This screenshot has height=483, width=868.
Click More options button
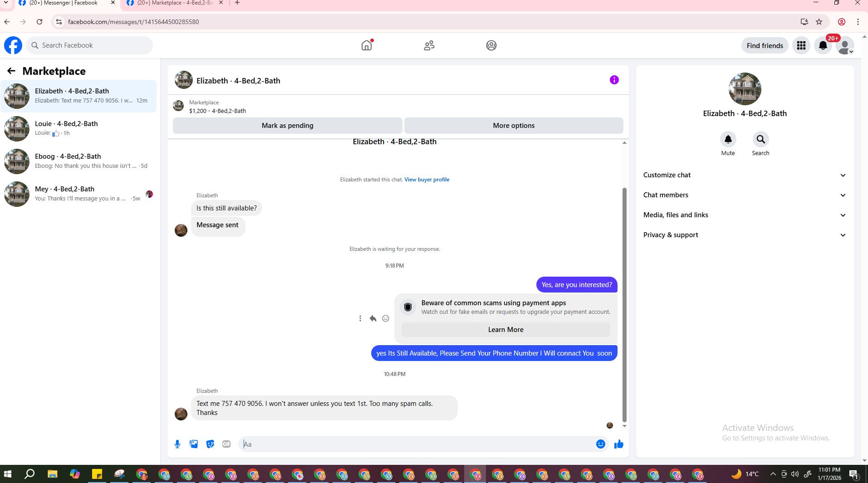(514, 126)
